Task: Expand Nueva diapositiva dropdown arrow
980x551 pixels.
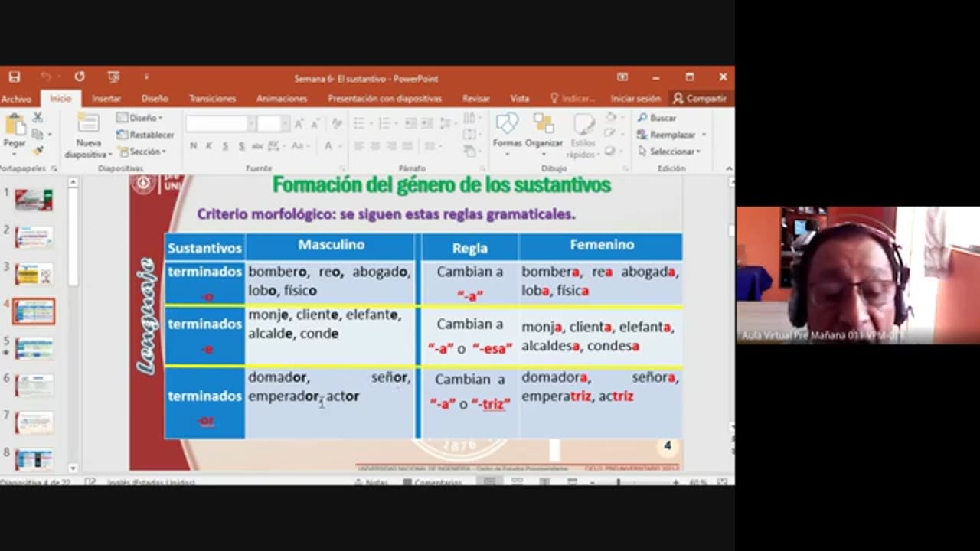Action: tap(109, 155)
